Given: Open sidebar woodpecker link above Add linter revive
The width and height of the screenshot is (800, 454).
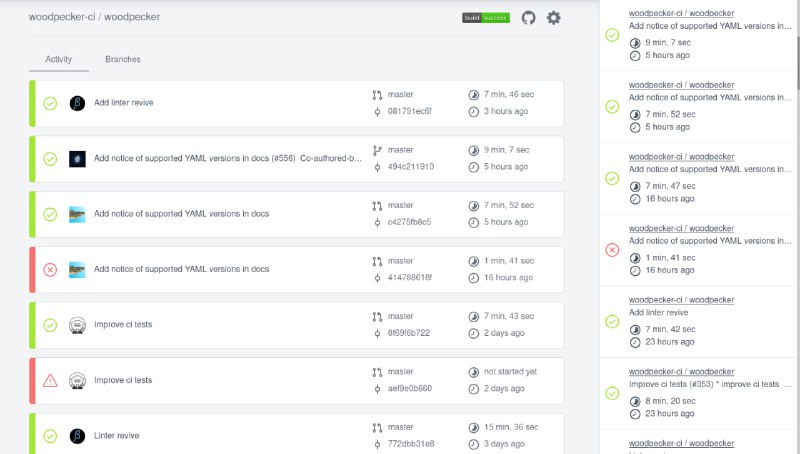Looking at the screenshot, I should point(681,300).
